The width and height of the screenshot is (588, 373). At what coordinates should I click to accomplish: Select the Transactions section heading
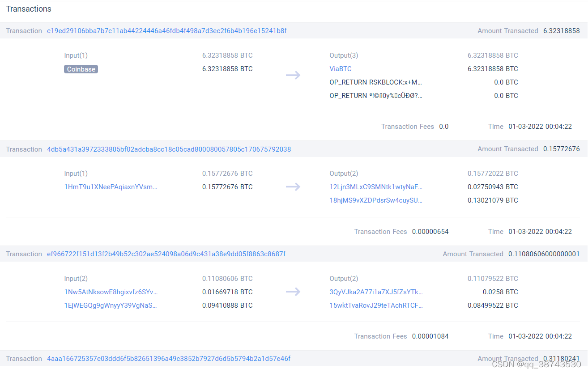tap(29, 9)
